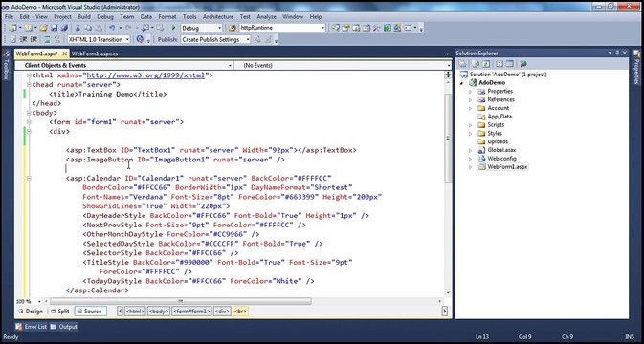Expand the Styles folder in Solution Explorer
The height and width of the screenshot is (344, 644).
(x=471, y=133)
